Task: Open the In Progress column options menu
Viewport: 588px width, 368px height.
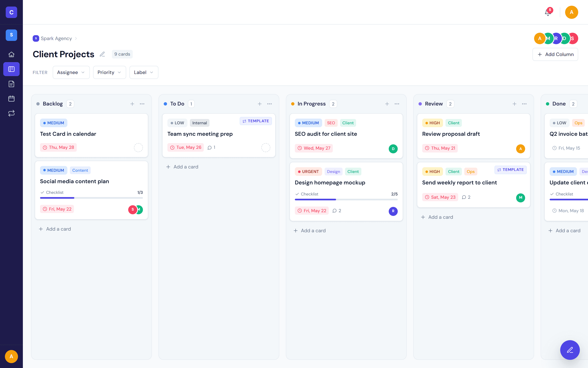Action: pyautogui.click(x=397, y=104)
